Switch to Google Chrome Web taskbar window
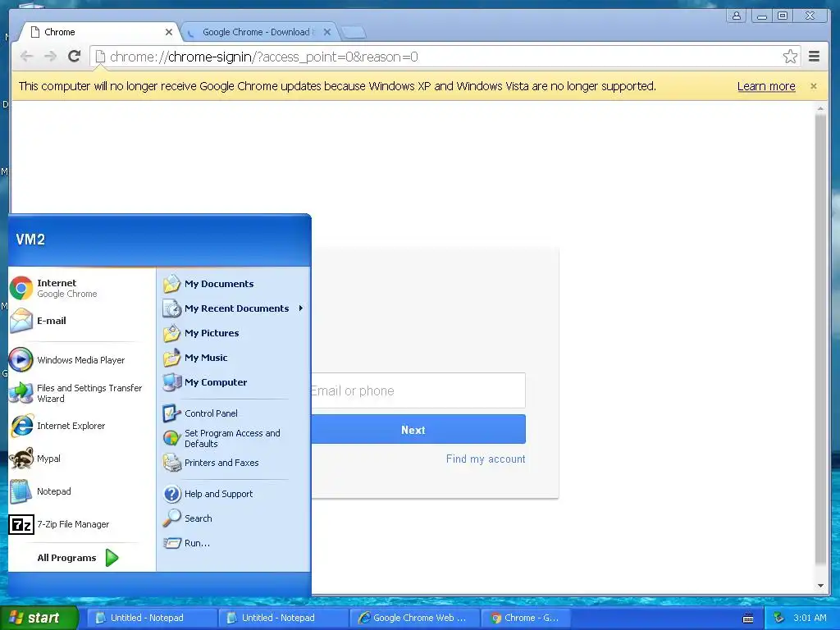The image size is (840, 630). (414, 618)
